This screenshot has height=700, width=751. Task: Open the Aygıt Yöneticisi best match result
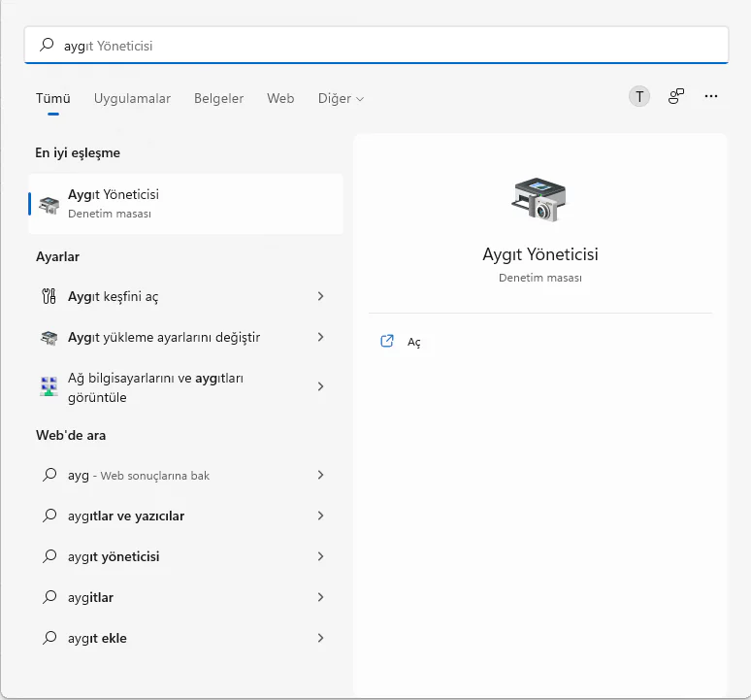click(185, 204)
